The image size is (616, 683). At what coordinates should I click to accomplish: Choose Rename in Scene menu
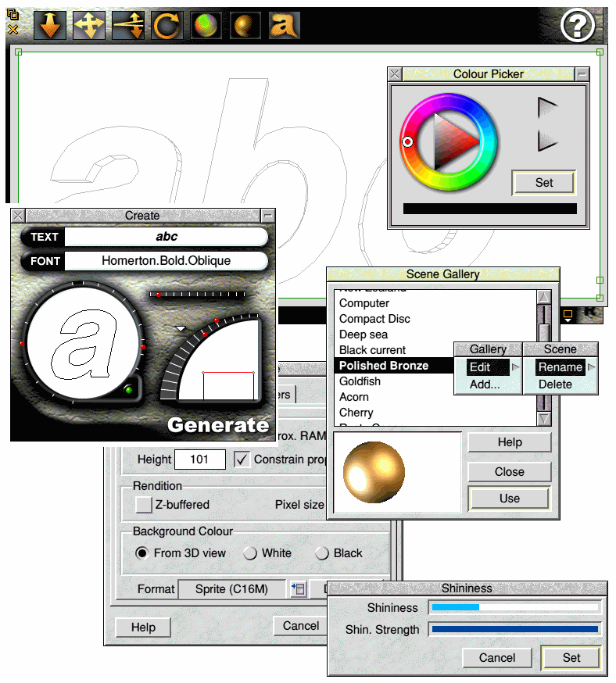point(560,367)
